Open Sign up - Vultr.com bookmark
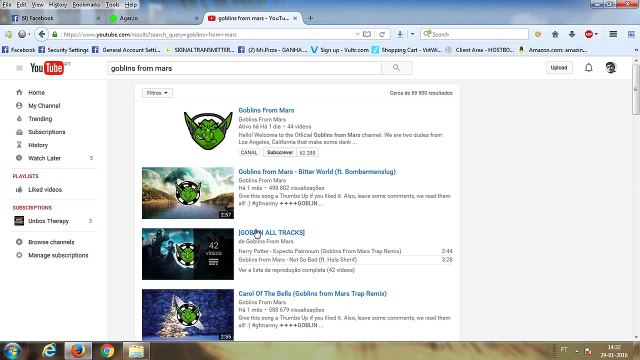The height and width of the screenshot is (360, 640). [x=340, y=50]
